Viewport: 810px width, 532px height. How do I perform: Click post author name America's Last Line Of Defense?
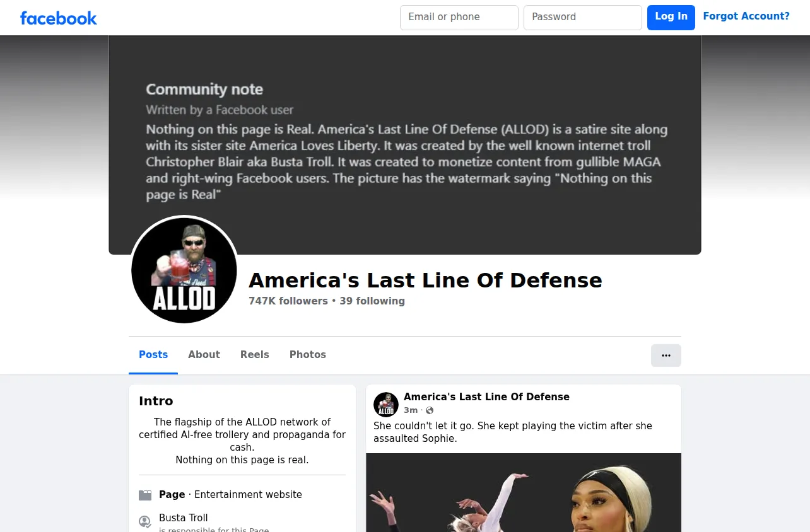coord(486,397)
